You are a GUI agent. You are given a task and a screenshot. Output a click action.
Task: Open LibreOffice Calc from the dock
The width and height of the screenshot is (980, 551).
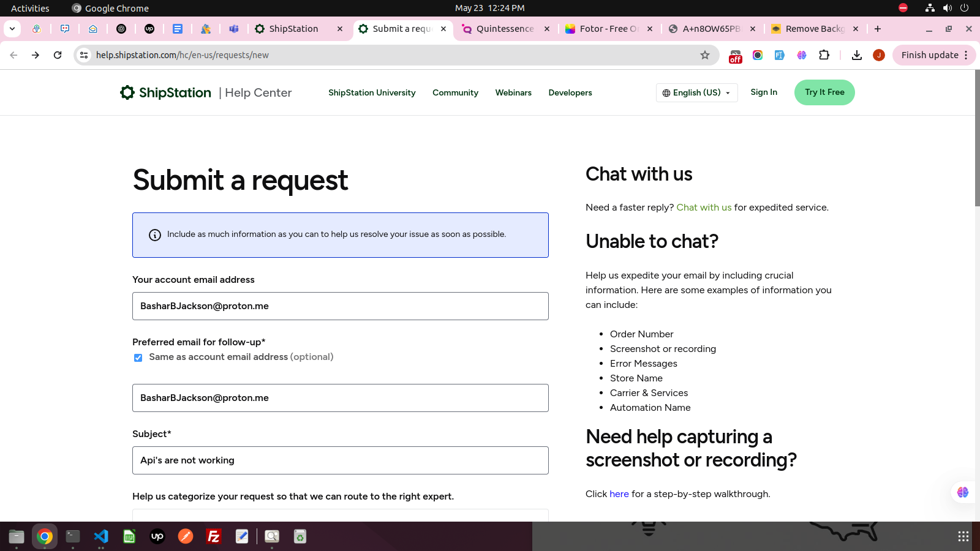[129, 536]
